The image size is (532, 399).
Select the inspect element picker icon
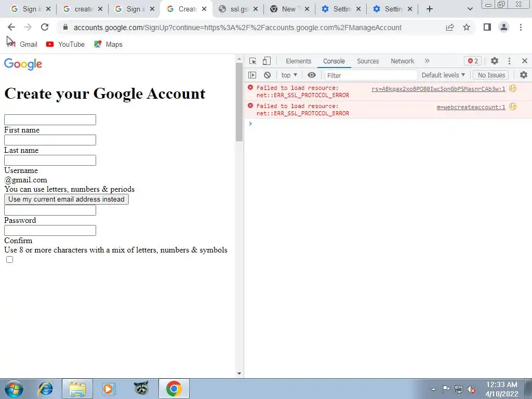point(253,61)
